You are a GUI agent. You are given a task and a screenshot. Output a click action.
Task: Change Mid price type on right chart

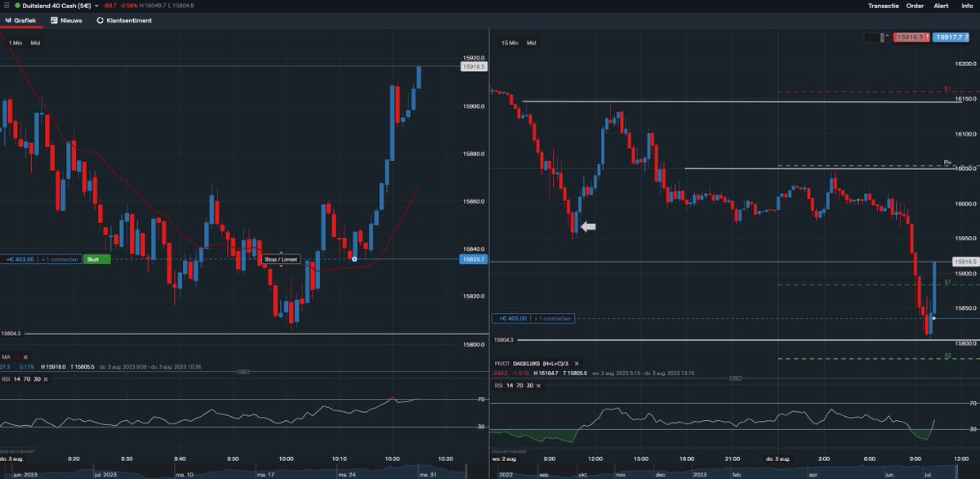pos(531,43)
